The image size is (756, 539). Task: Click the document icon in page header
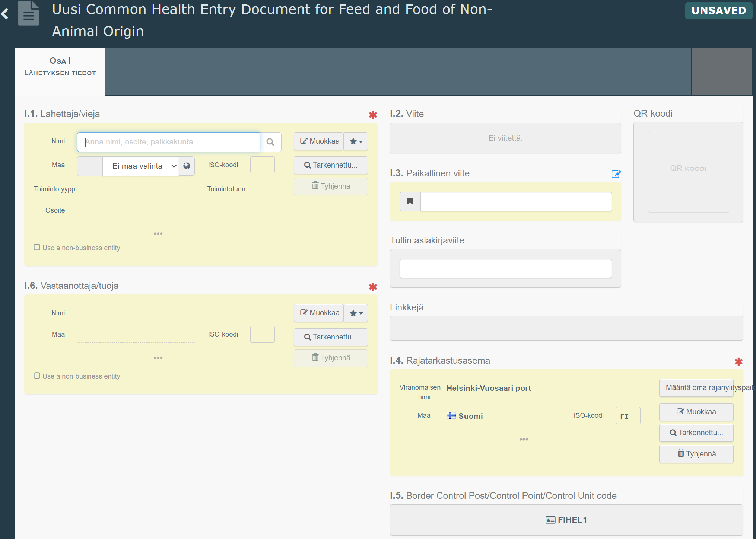(29, 14)
